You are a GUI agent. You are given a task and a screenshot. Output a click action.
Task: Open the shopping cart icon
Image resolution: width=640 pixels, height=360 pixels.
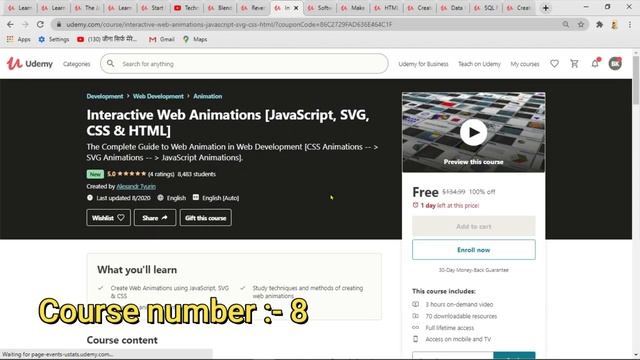point(574,64)
